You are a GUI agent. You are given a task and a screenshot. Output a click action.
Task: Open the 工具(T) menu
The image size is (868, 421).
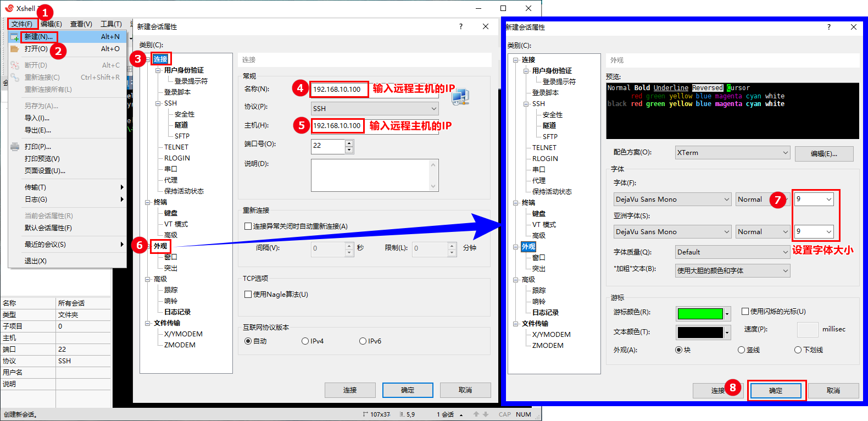click(111, 24)
